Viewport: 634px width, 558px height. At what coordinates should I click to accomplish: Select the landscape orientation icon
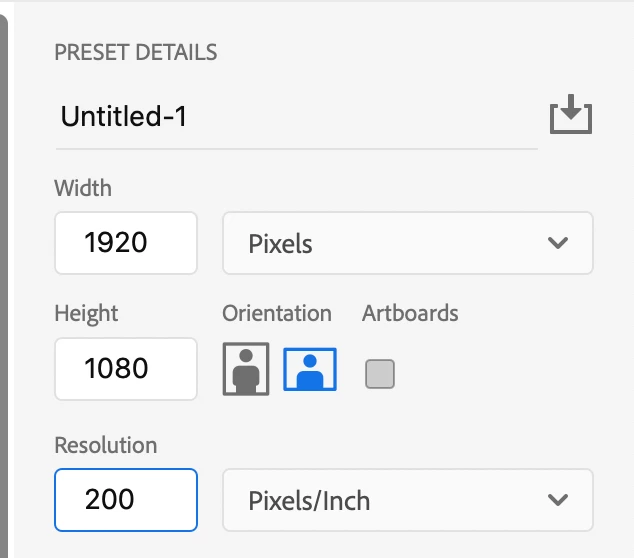coord(310,369)
